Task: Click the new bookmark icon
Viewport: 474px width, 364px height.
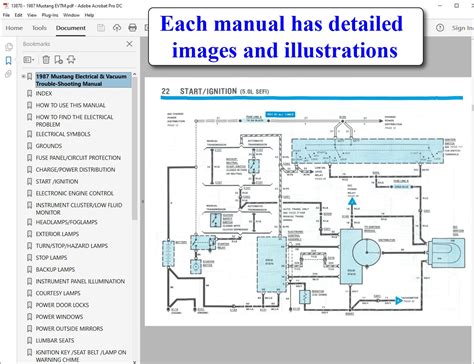Action: point(59,60)
